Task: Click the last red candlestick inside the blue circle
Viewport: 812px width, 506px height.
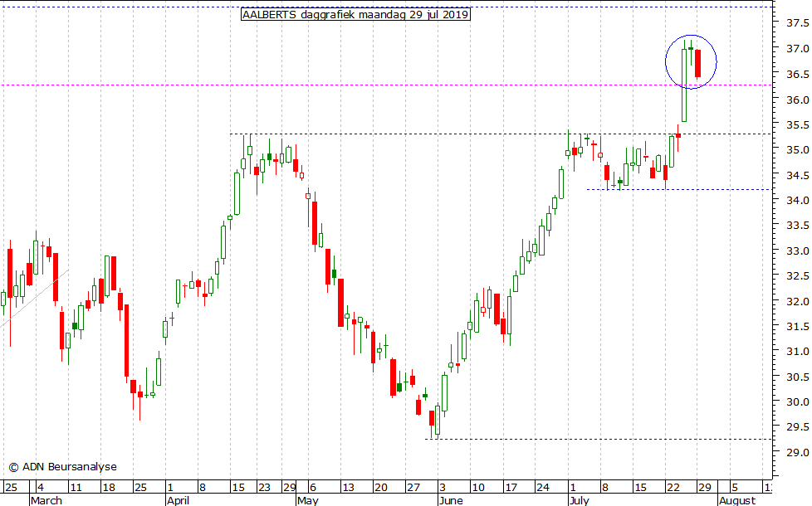Action: (x=697, y=64)
